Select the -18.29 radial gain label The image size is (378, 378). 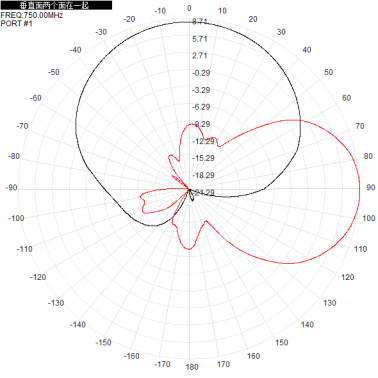click(x=203, y=175)
